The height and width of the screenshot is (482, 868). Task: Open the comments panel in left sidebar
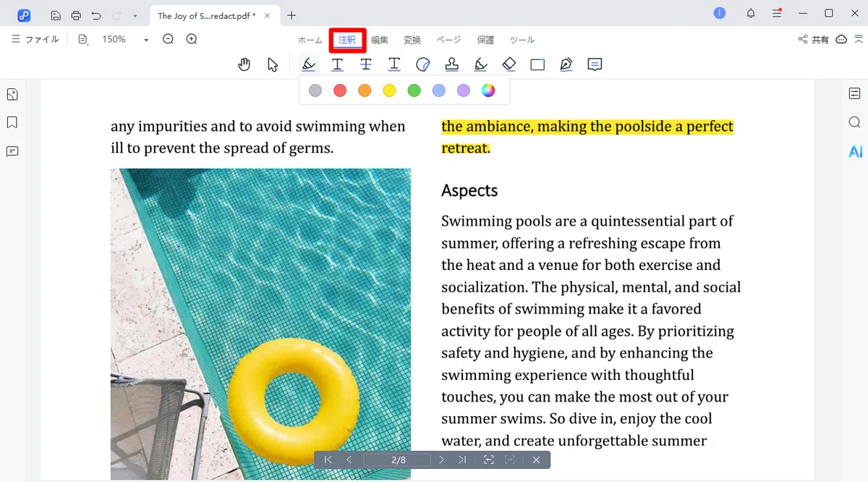[12, 151]
